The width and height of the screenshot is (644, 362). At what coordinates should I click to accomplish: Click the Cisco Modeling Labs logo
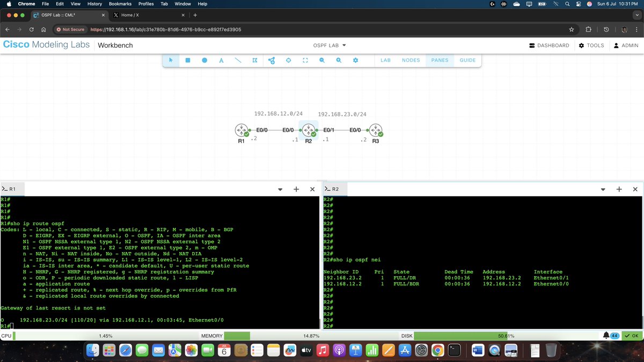point(47,45)
